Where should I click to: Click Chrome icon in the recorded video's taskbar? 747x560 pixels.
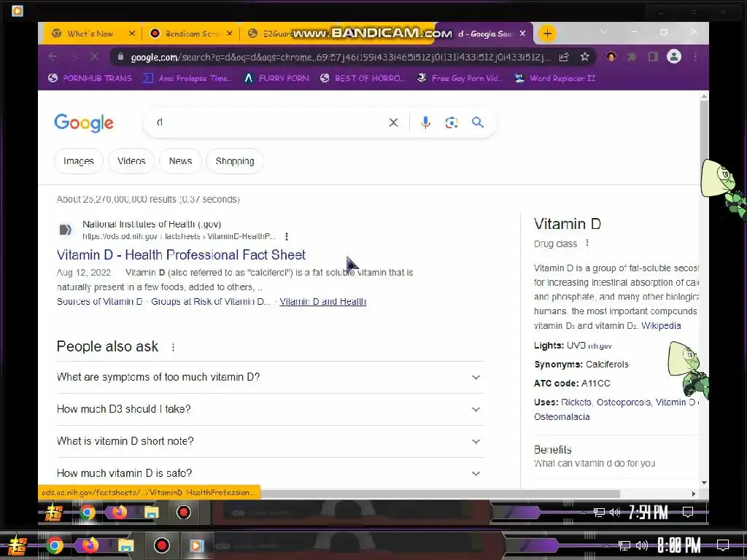(88, 513)
